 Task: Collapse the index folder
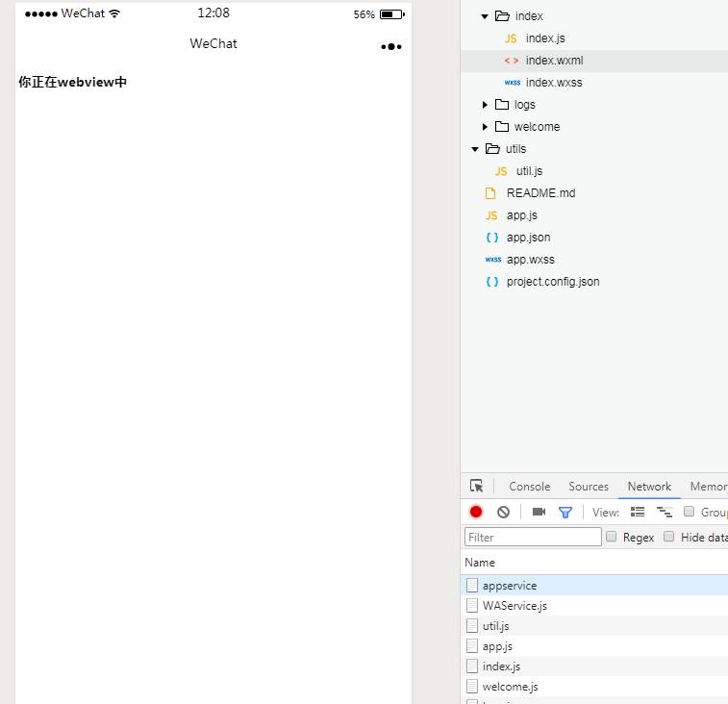coord(485,16)
